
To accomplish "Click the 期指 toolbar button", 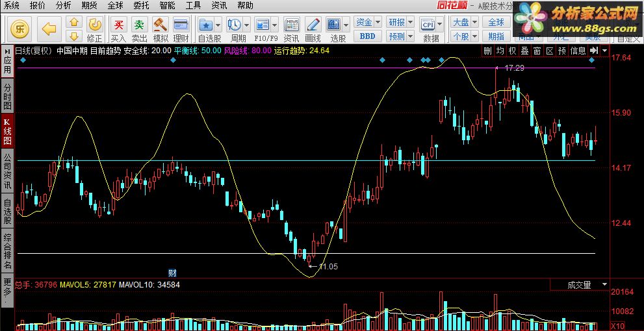I will click(496, 36).
